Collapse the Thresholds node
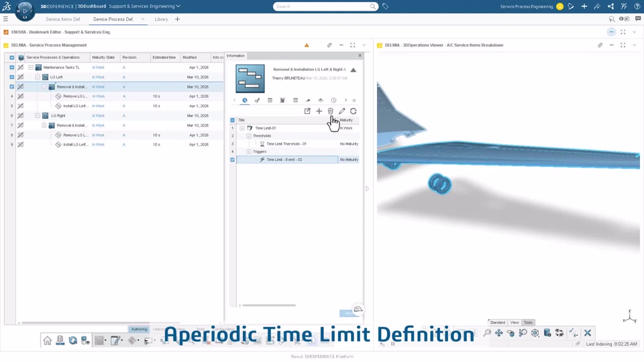The image size is (644, 362). [249, 136]
